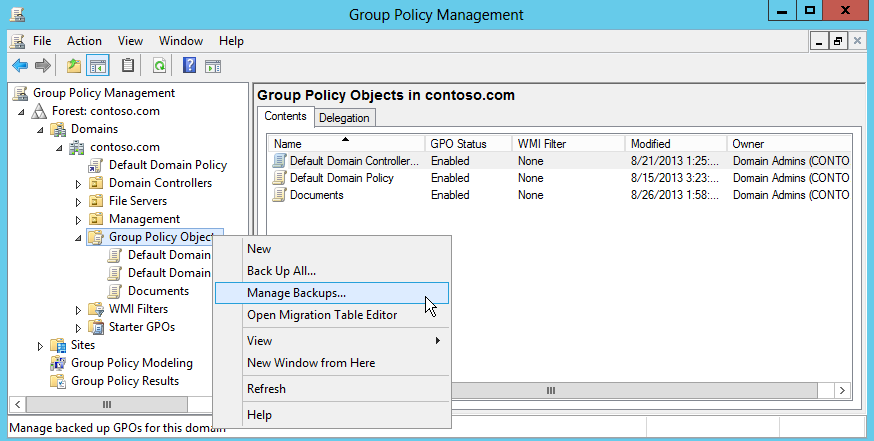Collapse the Domains tree node
The width and height of the screenshot is (874, 441).
click(40, 130)
